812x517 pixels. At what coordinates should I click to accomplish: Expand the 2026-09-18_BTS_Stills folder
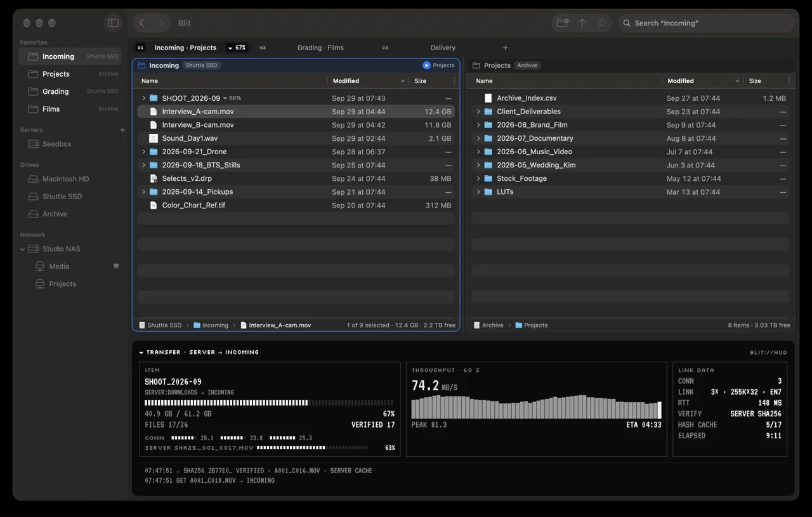(144, 165)
